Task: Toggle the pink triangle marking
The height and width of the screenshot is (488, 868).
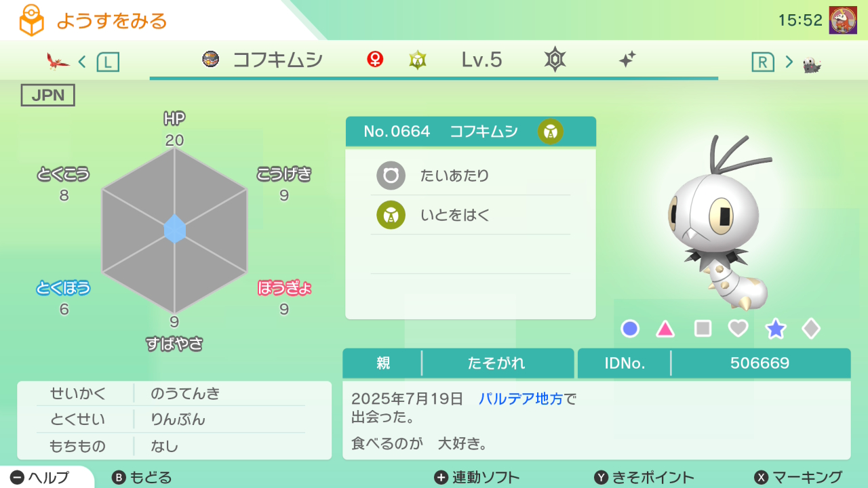Action: click(665, 329)
